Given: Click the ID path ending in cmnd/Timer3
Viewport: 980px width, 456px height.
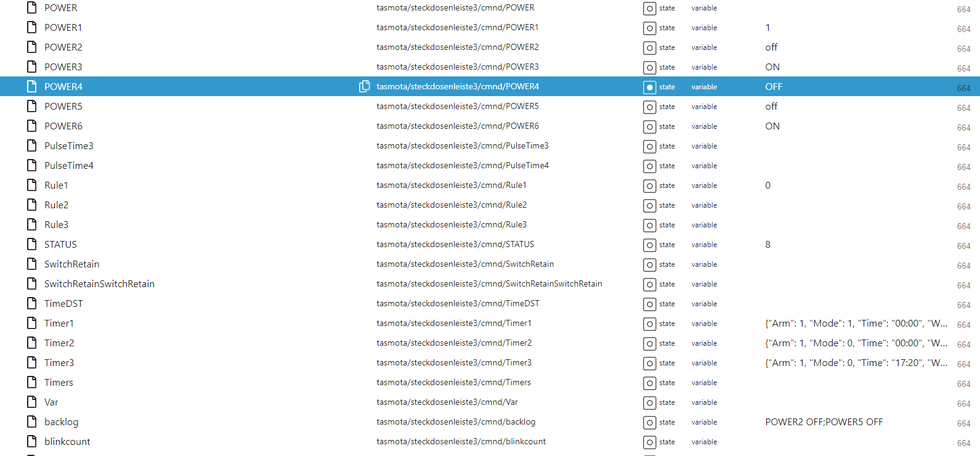Looking at the screenshot, I should click(454, 362).
